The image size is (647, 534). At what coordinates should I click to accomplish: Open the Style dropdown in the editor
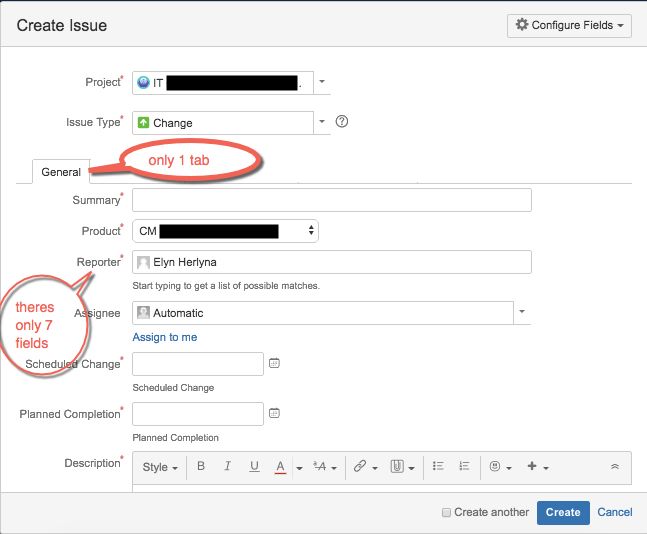coord(160,467)
